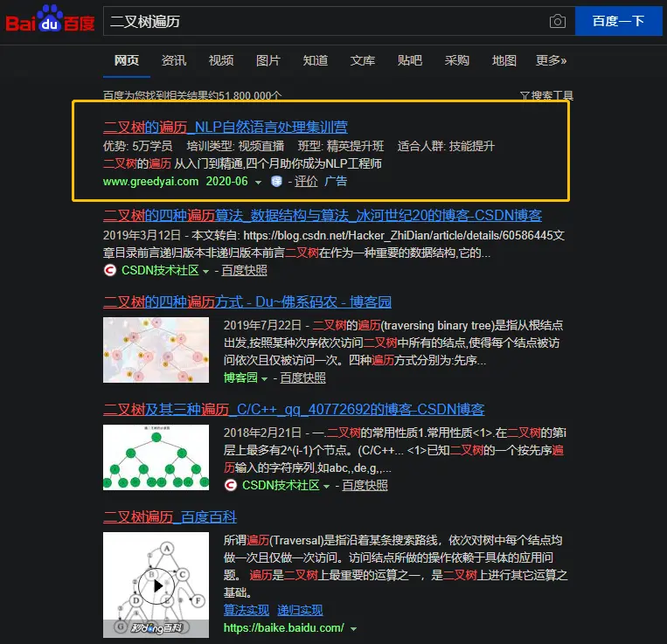Expand dropdown arrow after greedyai 2020-06
Image resolution: width=667 pixels, height=644 pixels.
pos(258,183)
